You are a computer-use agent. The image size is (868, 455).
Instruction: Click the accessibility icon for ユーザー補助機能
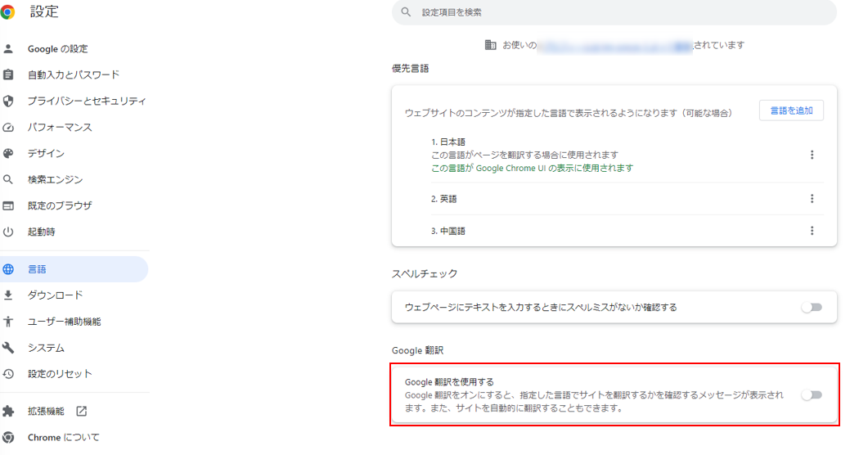8,322
